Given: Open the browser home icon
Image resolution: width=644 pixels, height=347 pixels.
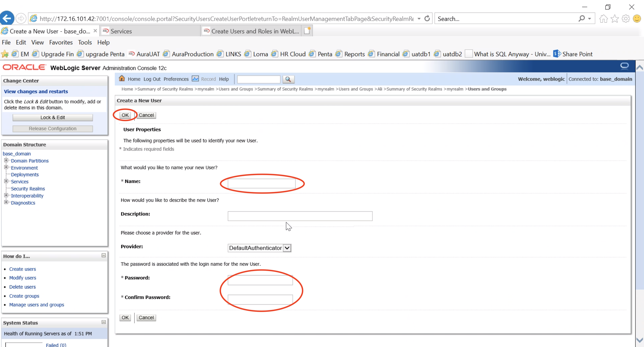Looking at the screenshot, I should (x=603, y=19).
